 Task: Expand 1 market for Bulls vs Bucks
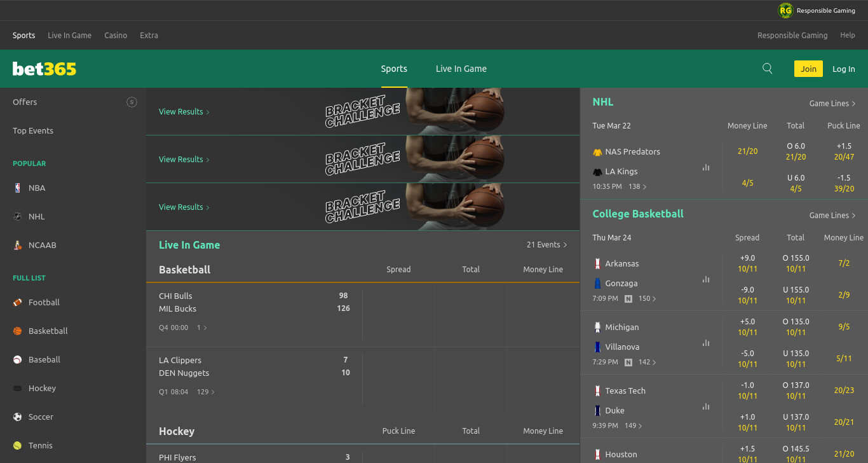click(202, 328)
